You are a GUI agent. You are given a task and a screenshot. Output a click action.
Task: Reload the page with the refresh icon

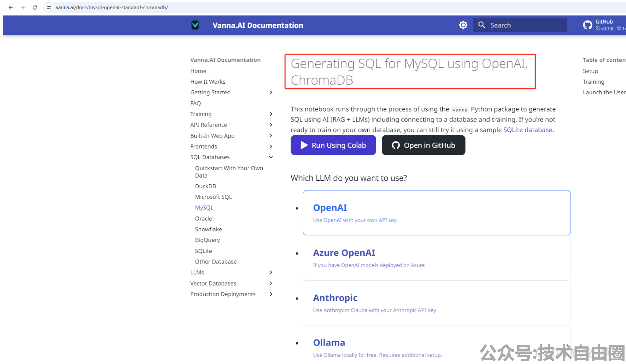pyautogui.click(x=35, y=7)
